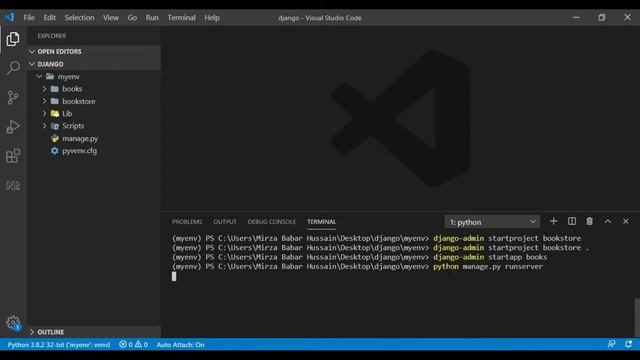This screenshot has height=360, width=640.
Task: Open the Go menu
Action: pyautogui.click(x=132, y=18)
